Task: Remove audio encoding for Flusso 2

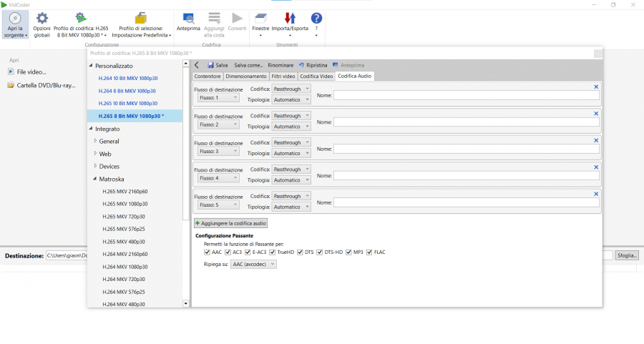Action: coord(596,113)
